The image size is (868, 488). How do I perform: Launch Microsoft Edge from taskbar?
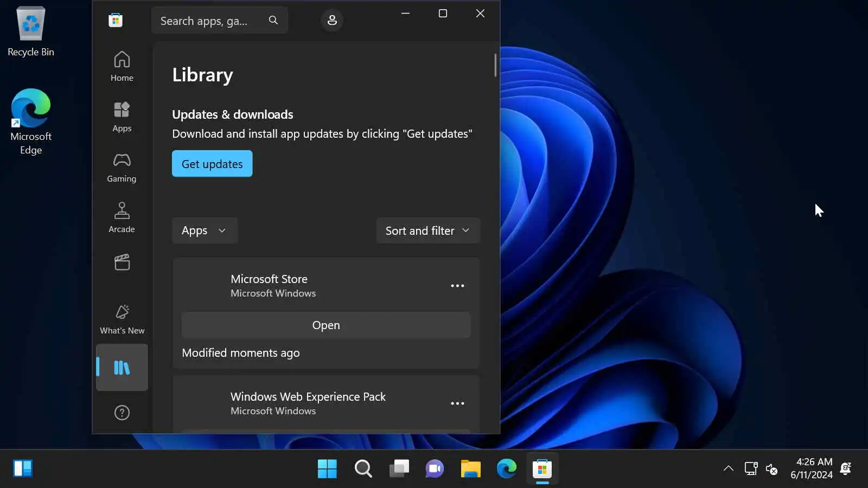(x=506, y=468)
